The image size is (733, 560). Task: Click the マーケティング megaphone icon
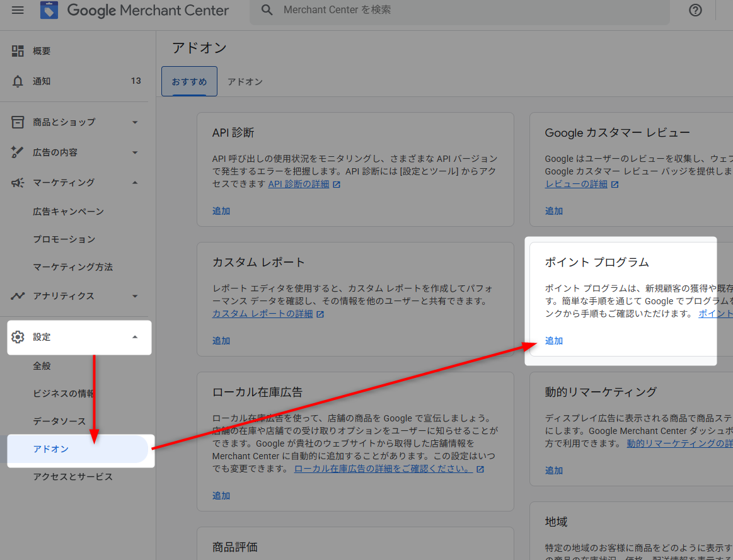pyautogui.click(x=18, y=183)
